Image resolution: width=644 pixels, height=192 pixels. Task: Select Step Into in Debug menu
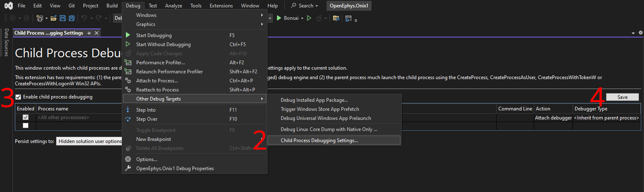(x=195, y=110)
